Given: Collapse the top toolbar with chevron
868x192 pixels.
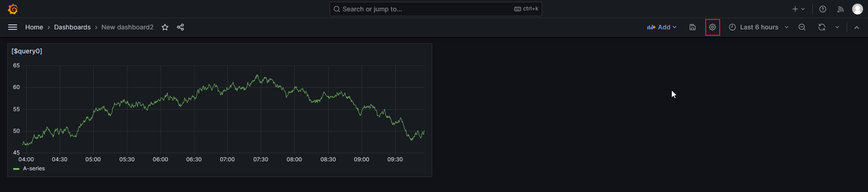Looking at the screenshot, I should 857,27.
